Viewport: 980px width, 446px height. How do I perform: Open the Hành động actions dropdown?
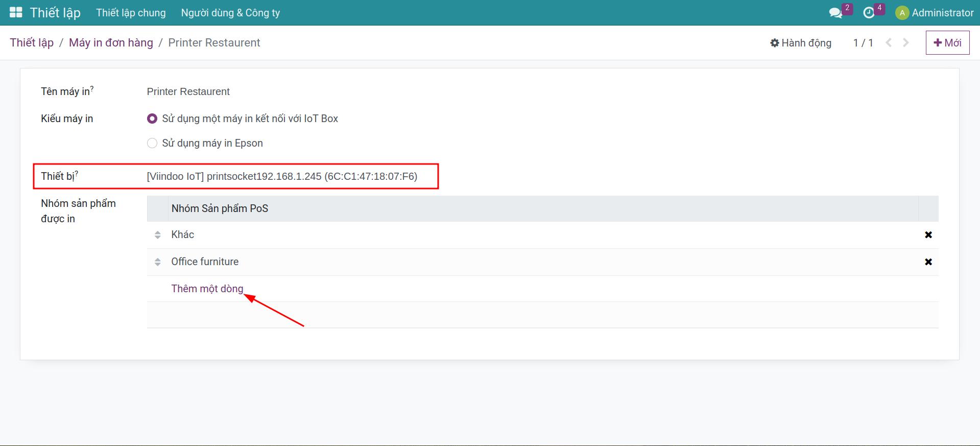click(801, 43)
